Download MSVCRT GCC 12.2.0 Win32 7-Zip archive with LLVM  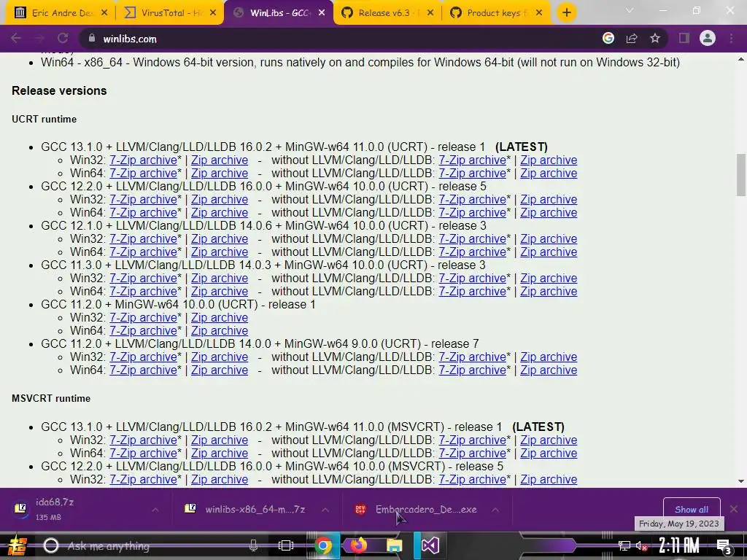coord(143,480)
